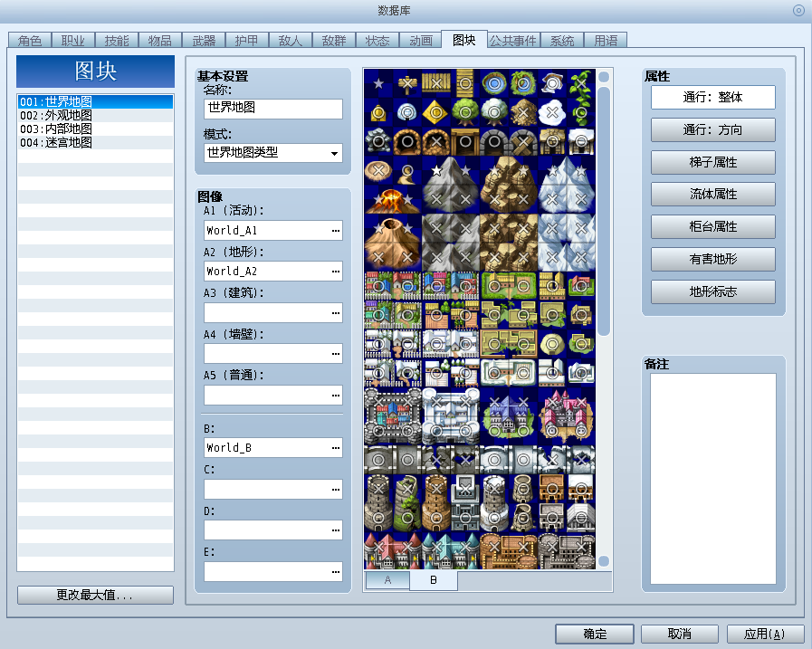Viewport: 812px width, 649px height.
Task: Select the pond with palm tree tile
Action: (523, 83)
